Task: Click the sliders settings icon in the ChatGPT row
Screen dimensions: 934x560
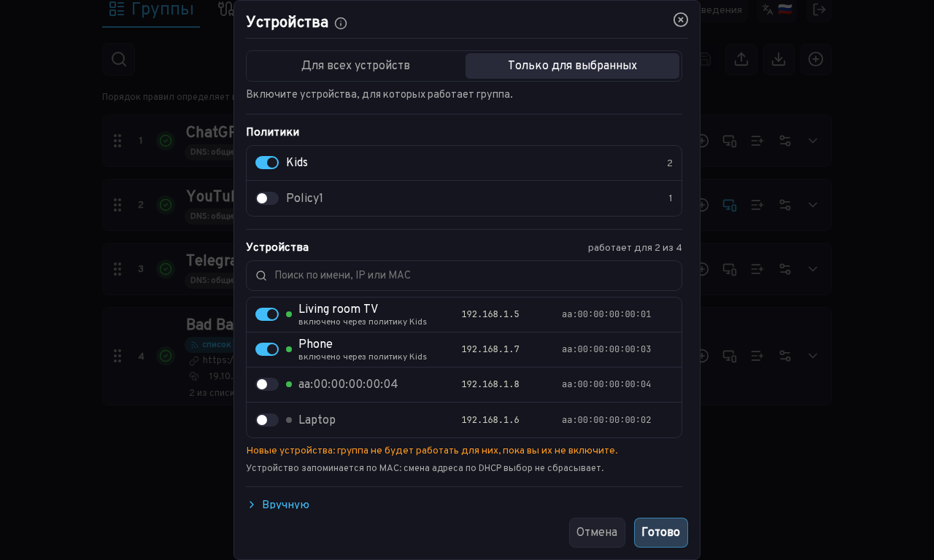Action: [x=785, y=141]
